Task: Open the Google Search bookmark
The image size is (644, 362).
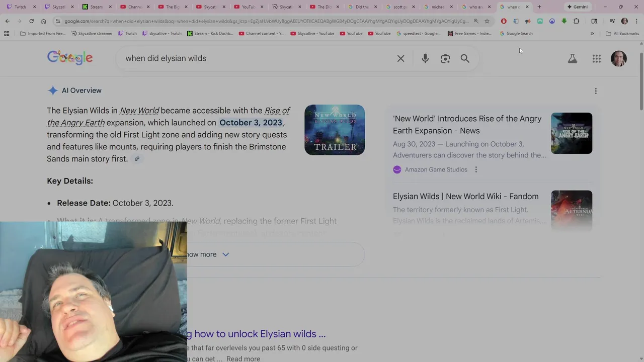Action: [516, 34]
